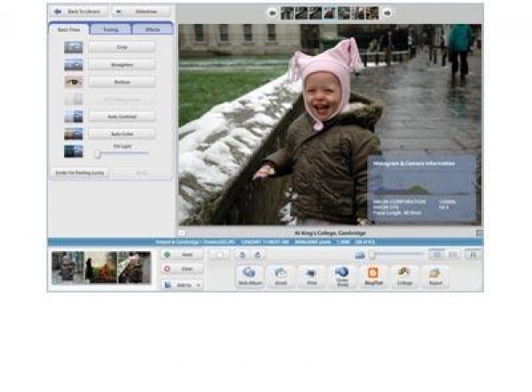Hold selected photos in the tray
532x392 pixels.
click(182, 255)
